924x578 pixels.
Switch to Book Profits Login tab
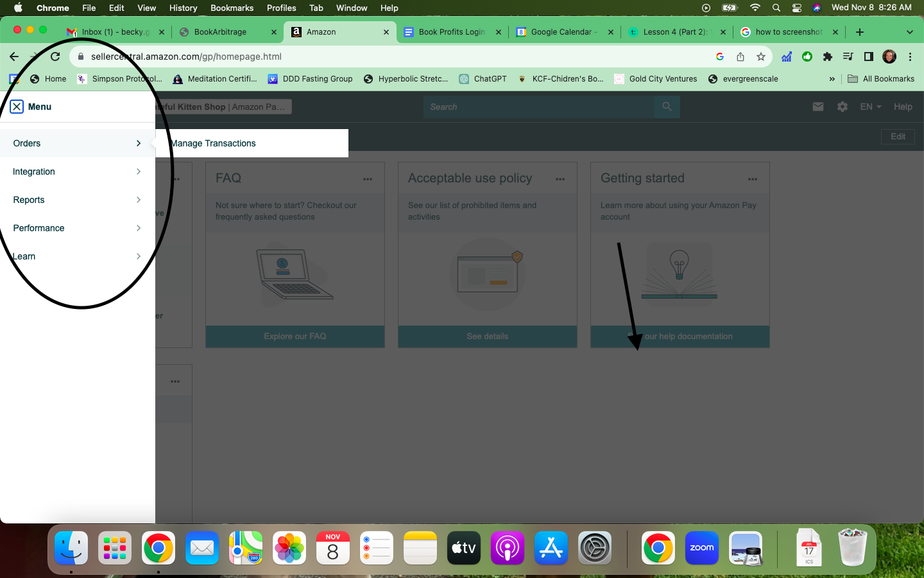452,31
